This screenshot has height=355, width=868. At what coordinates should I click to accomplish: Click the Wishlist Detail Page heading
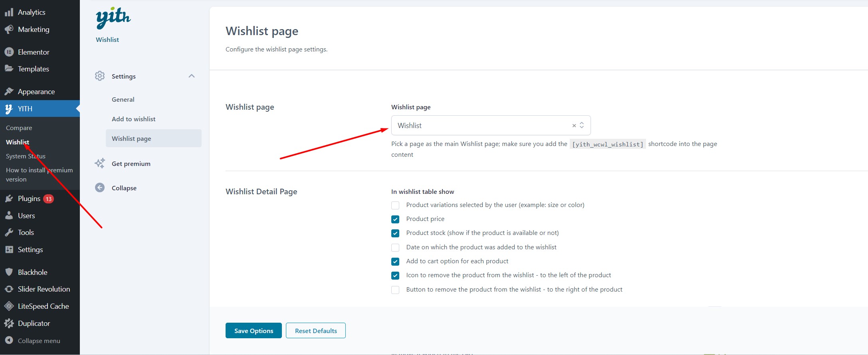point(262,191)
